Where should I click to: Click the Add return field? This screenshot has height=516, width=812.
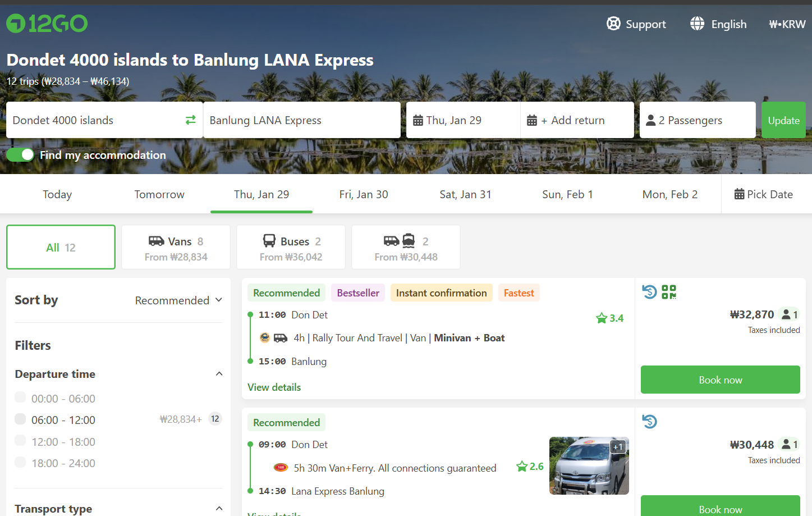click(x=577, y=120)
